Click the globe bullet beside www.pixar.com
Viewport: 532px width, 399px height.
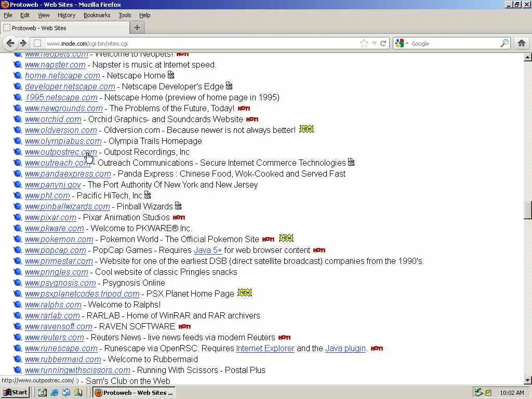pyautogui.click(x=18, y=218)
